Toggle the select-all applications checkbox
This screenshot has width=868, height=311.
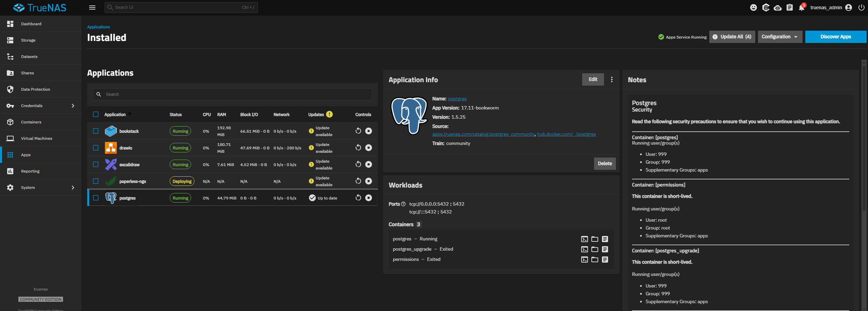pyautogui.click(x=96, y=115)
